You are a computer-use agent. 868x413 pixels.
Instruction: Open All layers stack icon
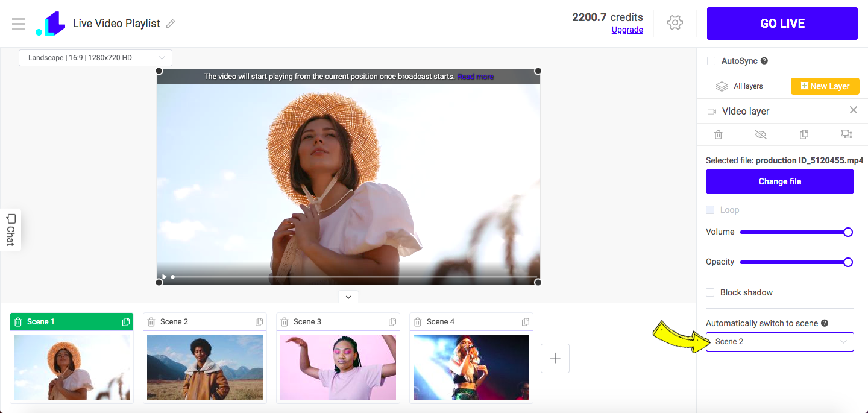(722, 86)
